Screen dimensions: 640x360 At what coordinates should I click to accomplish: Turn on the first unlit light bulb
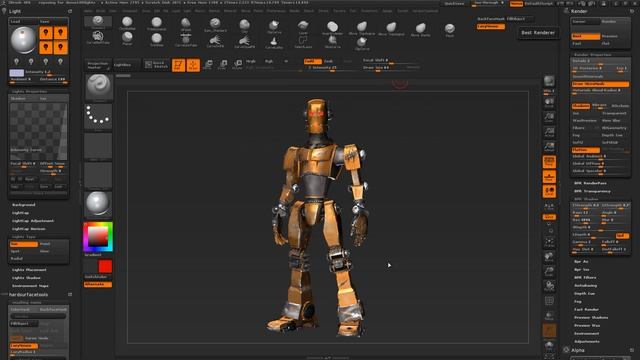coord(16,62)
